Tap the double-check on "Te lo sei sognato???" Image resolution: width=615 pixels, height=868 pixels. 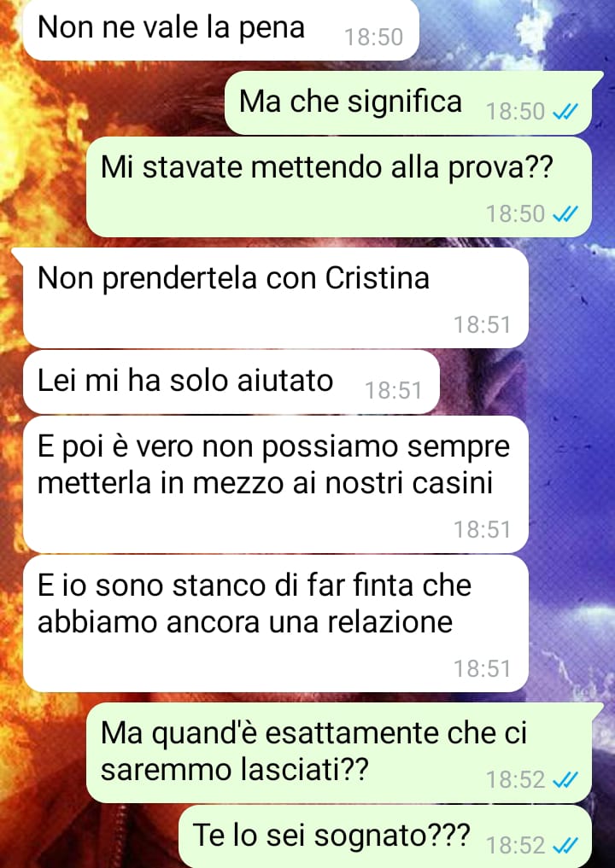pos(565,846)
